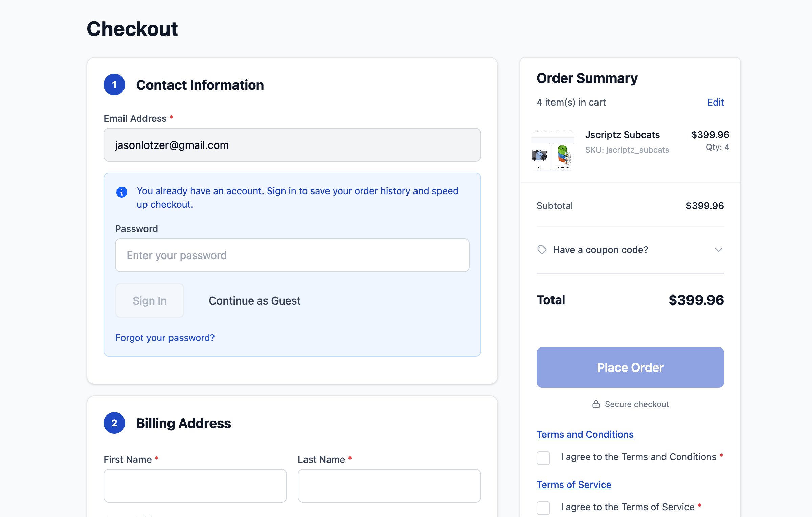This screenshot has height=517, width=812.
Task: Select the Last Name field
Action: (389, 486)
